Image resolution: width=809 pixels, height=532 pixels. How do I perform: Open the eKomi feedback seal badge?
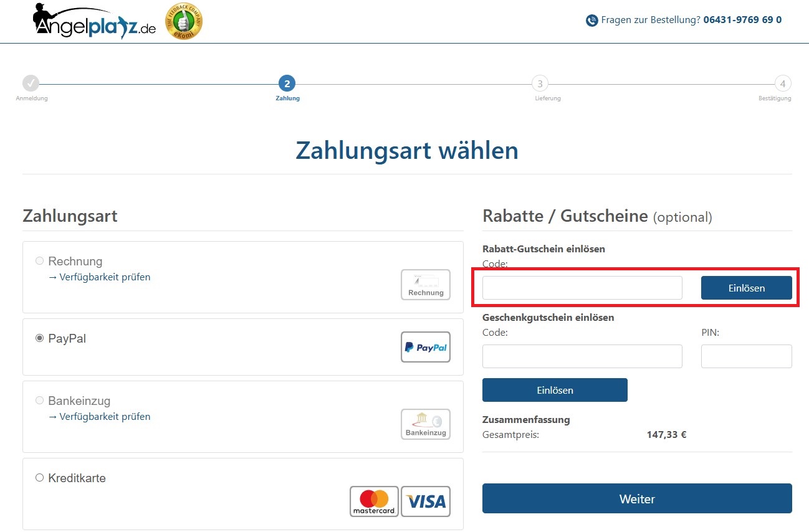[184, 21]
